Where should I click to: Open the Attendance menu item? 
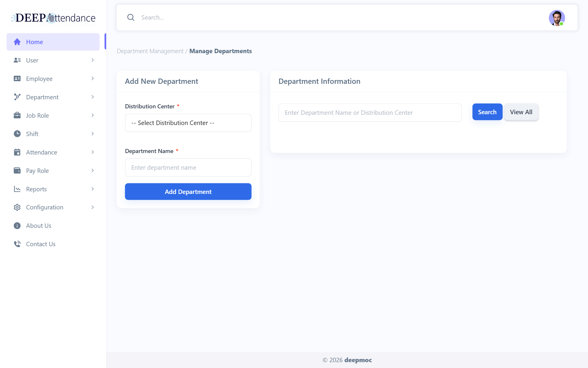(x=53, y=152)
